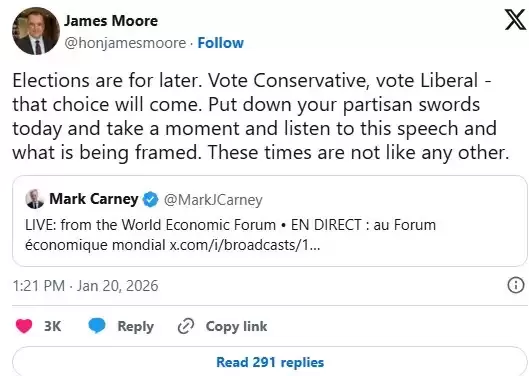
Task: Like the tweet with the heart icon
Action: (24, 326)
